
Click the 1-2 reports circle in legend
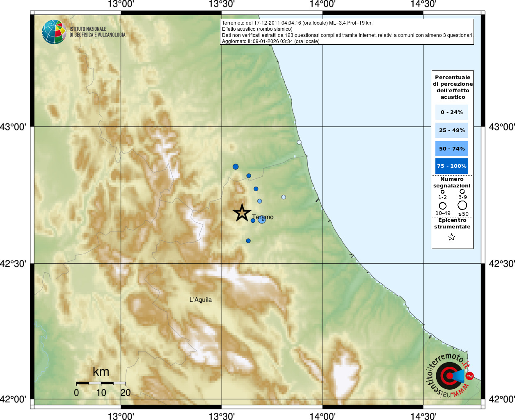[442, 192]
